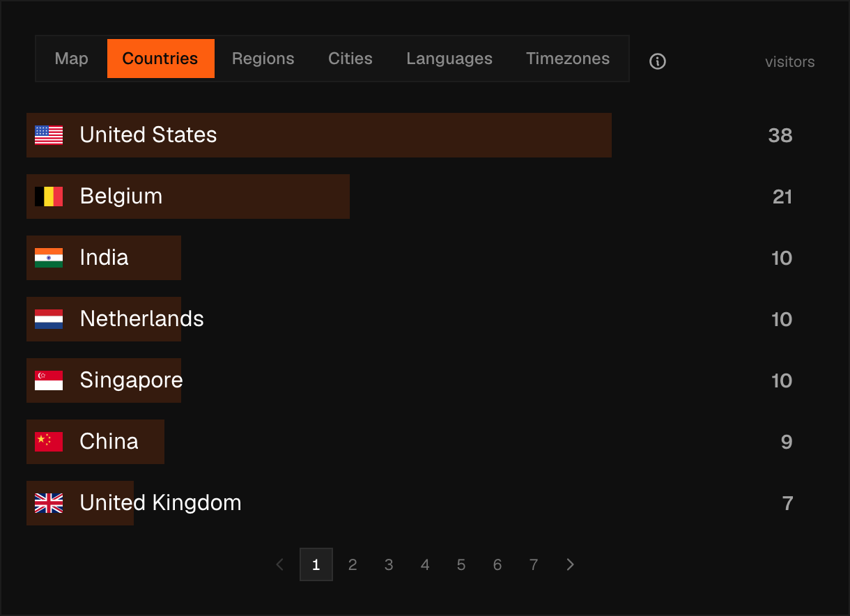Click visitor count 10 for Netherlands
This screenshot has width=850, height=616.
(782, 319)
